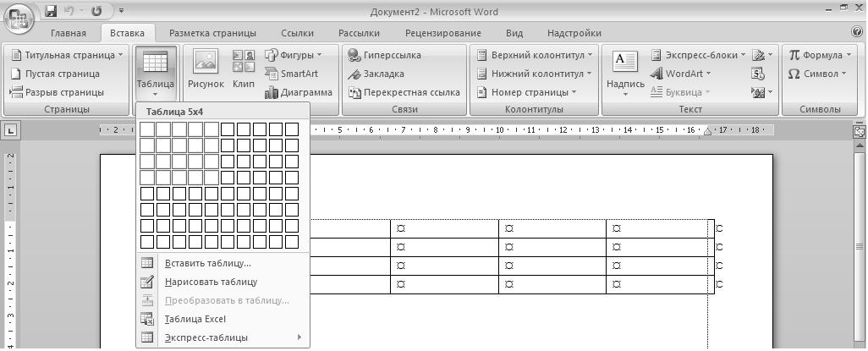Viewport: 868px width, 351px height.
Task: Select the Вставка ribbon tab
Action: tap(127, 33)
